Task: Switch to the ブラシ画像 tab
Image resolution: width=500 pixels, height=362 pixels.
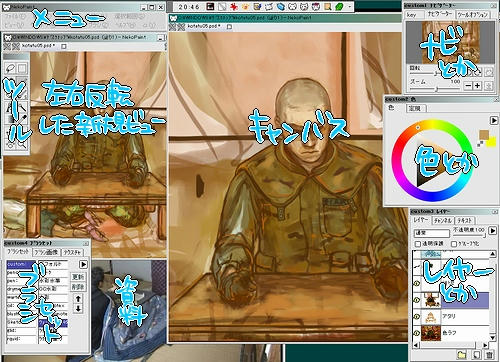Action: point(46,252)
